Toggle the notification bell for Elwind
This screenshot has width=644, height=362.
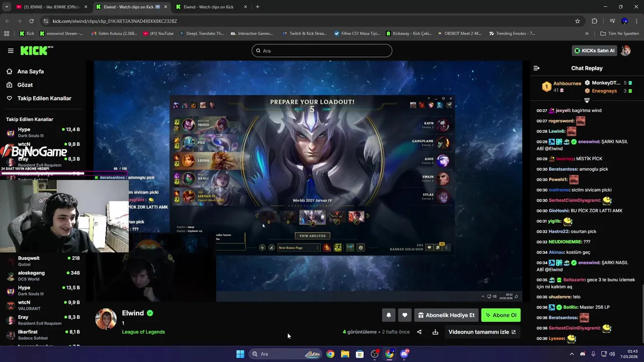click(388, 315)
